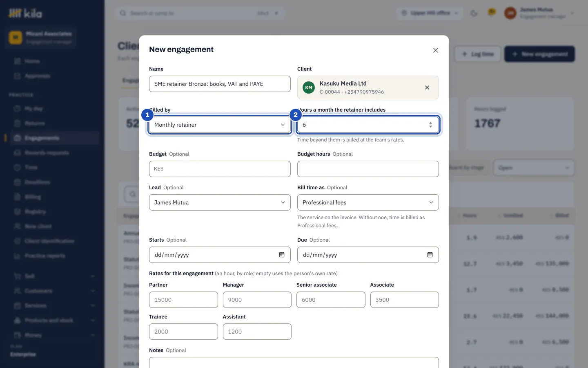Screen dimensions: 588x368
Task: Close the New engagement dialog
Action: point(436,50)
